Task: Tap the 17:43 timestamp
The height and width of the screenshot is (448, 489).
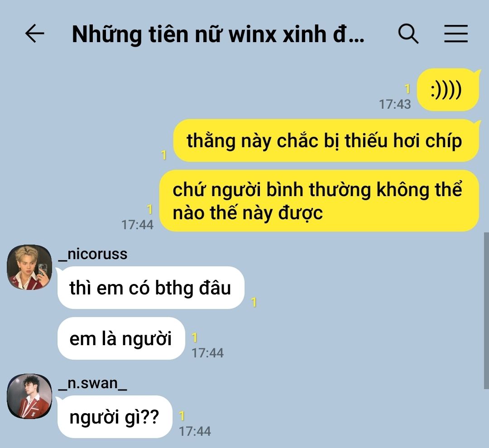Action: click(395, 105)
